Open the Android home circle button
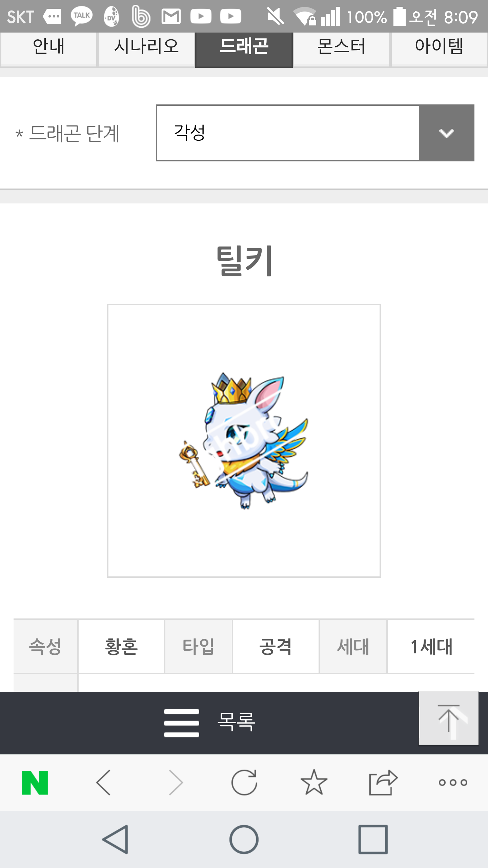This screenshot has width=488, height=868. point(244,839)
